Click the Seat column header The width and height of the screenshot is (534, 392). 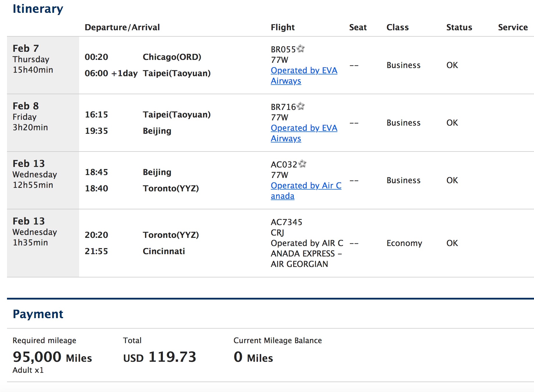tap(358, 27)
